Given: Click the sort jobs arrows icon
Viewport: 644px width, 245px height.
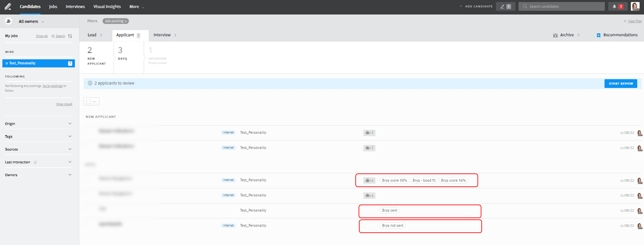Looking at the screenshot, I should point(70,36).
